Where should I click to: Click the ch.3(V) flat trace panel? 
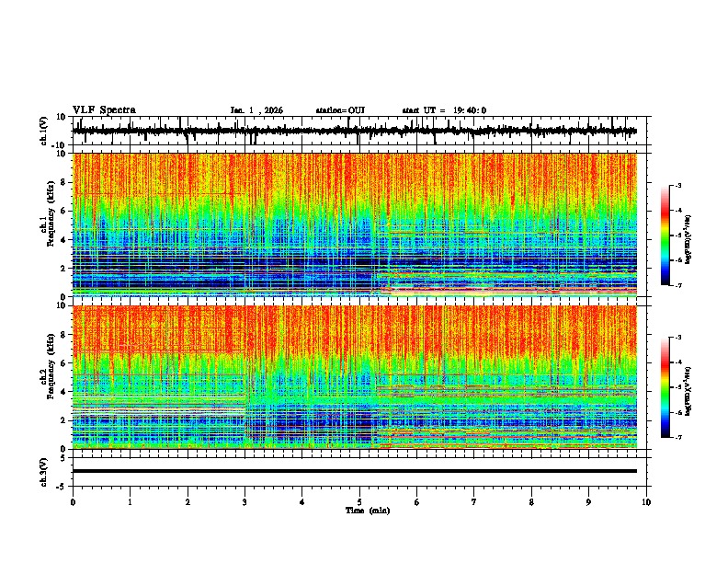point(361,472)
